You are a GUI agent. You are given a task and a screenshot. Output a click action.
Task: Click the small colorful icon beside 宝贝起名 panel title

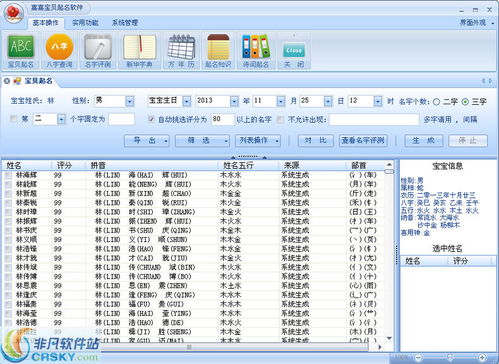coord(17,81)
